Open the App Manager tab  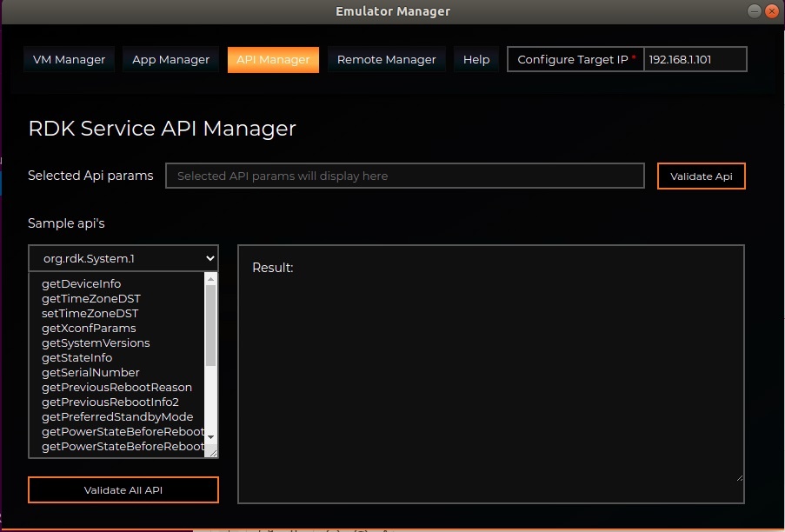click(x=170, y=60)
